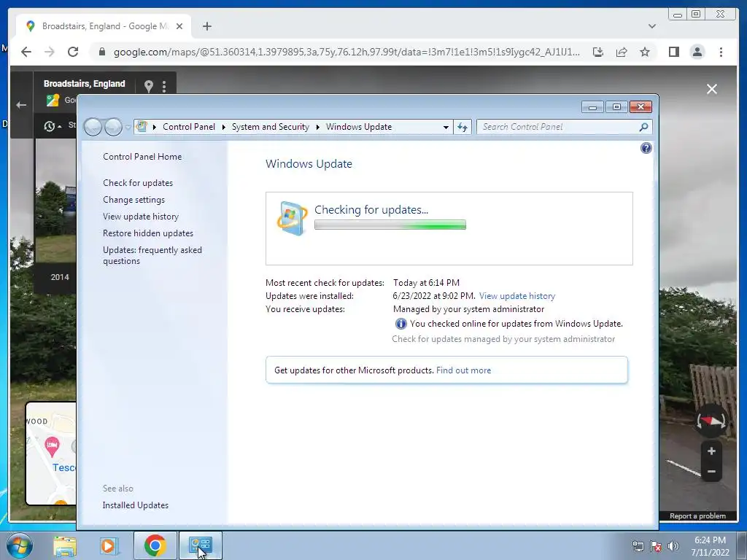This screenshot has width=747, height=560.
Task: Expand the arrow after Control Panel breadcrumb
Action: tap(223, 127)
